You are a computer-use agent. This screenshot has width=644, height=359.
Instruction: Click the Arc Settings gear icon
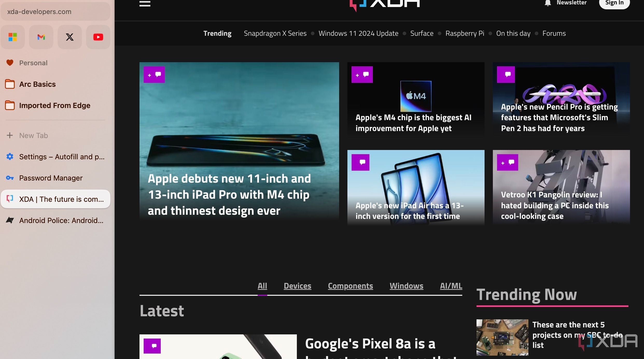(10, 157)
